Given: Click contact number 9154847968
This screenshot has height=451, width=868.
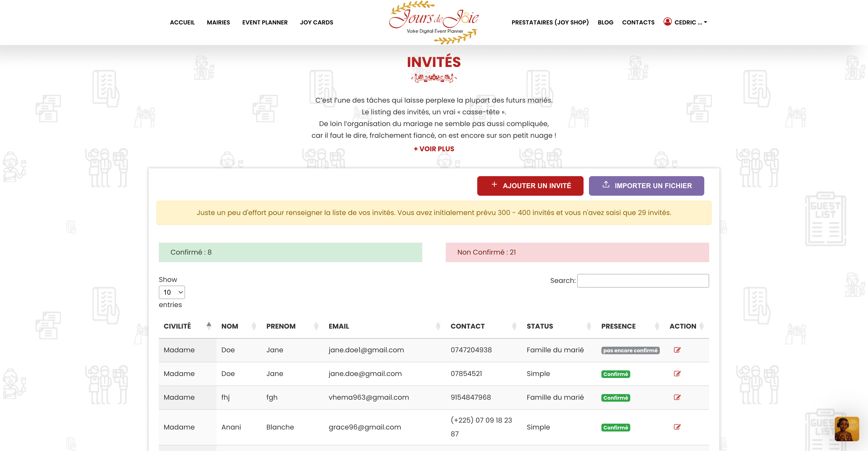Looking at the screenshot, I should (470, 397).
